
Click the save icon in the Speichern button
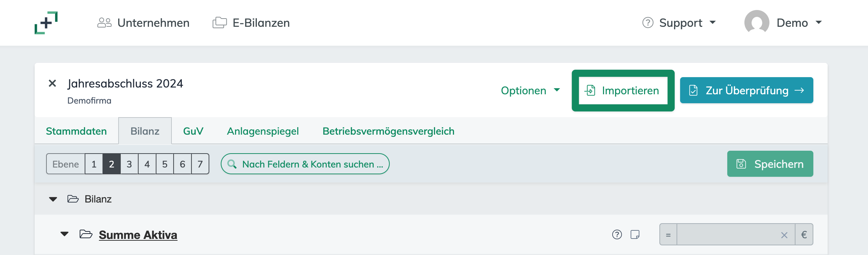click(741, 164)
